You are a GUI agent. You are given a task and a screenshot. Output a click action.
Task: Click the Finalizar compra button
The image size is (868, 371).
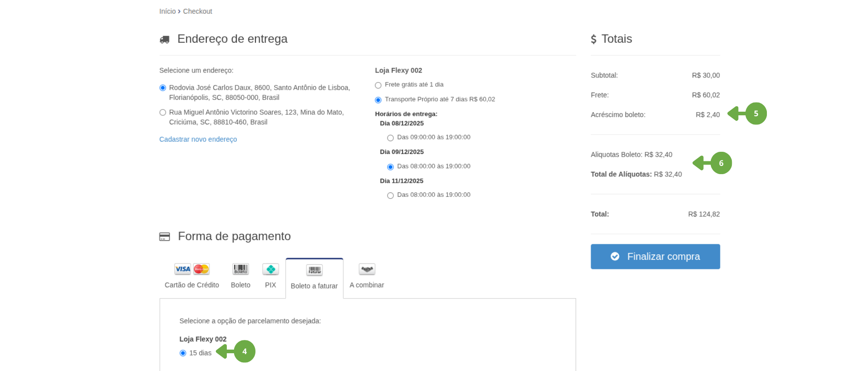655,257
